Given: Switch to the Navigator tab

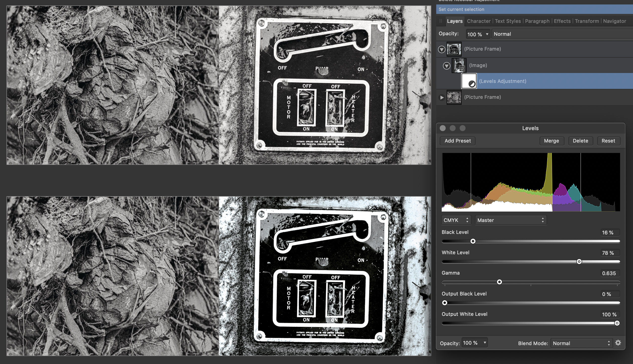Looking at the screenshot, I should [614, 21].
